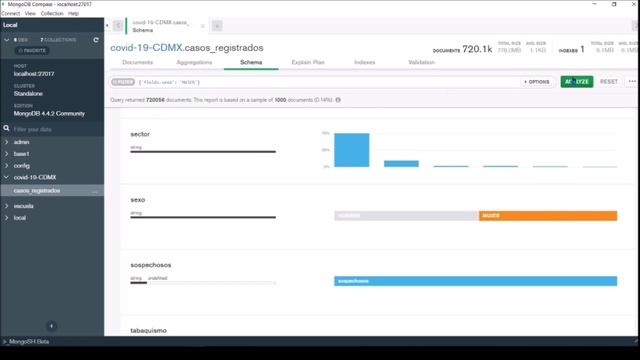The image size is (640, 360).
Task: Switch to the Explain Plan tab
Action: click(x=308, y=62)
